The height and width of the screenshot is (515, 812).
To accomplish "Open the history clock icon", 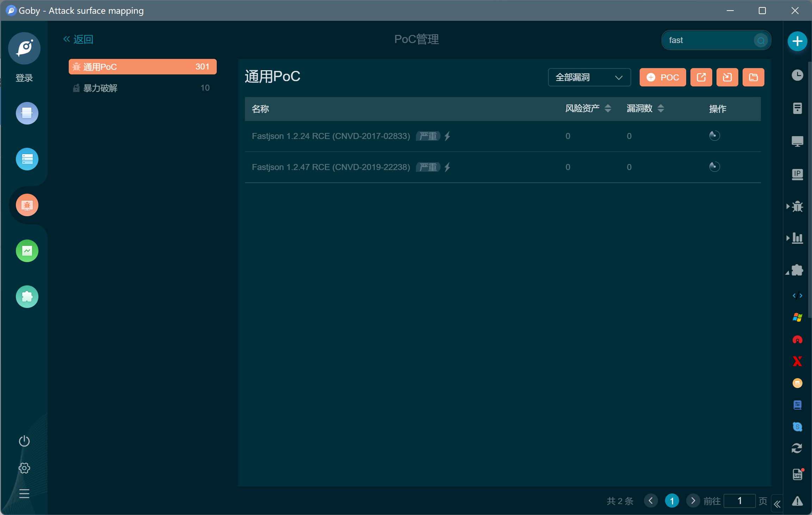I will pos(798,75).
